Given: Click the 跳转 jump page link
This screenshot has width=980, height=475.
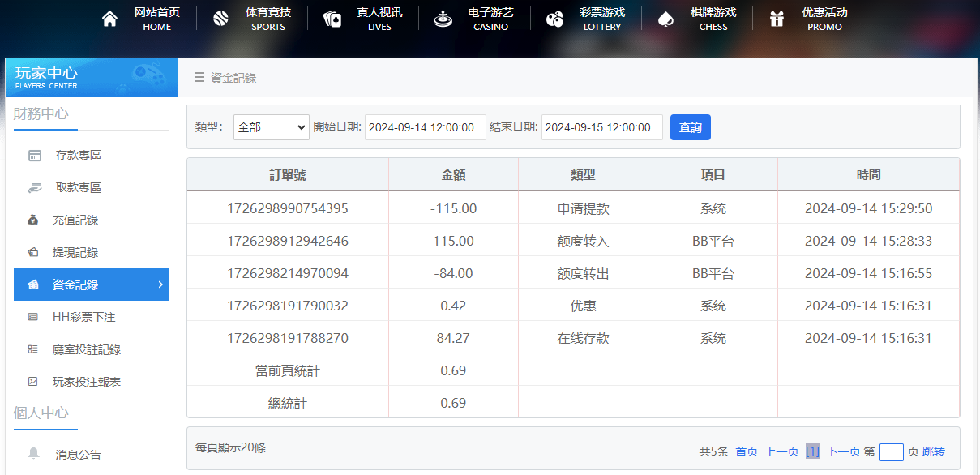Looking at the screenshot, I should [x=932, y=451].
